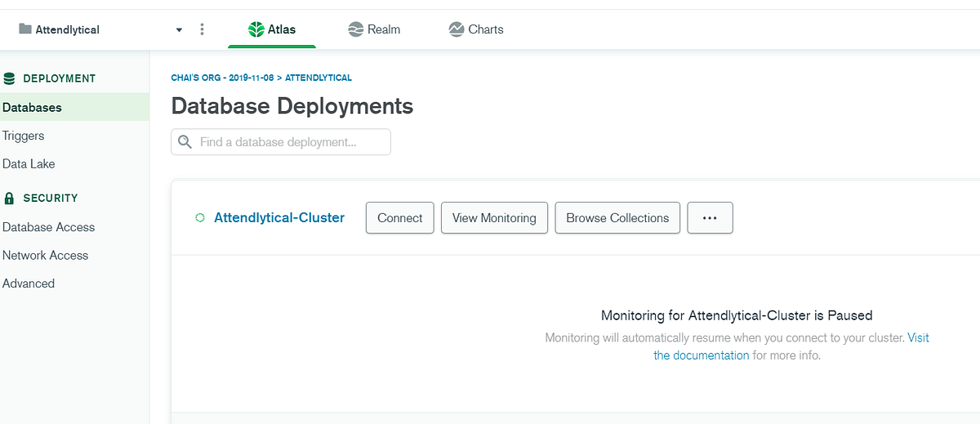Screen dimensions: 980x424
Task: Expand the Attendlytical project dropdown arrow
Action: pos(179,30)
